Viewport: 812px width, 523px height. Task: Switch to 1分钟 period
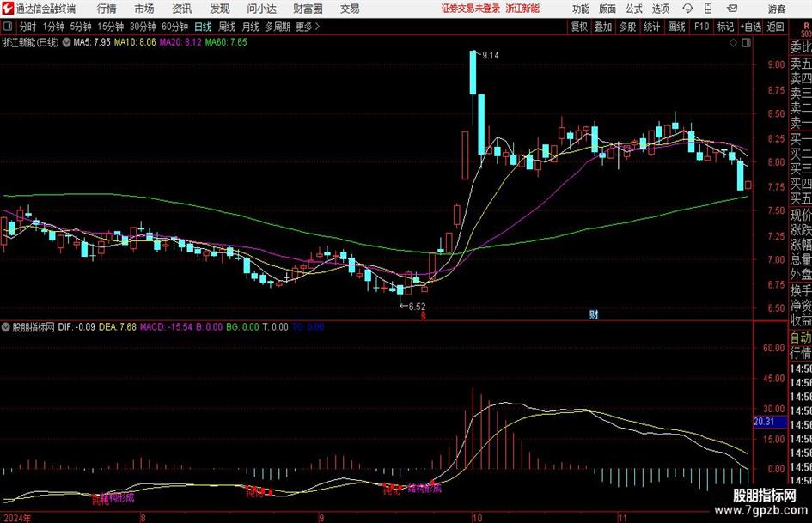52,27
